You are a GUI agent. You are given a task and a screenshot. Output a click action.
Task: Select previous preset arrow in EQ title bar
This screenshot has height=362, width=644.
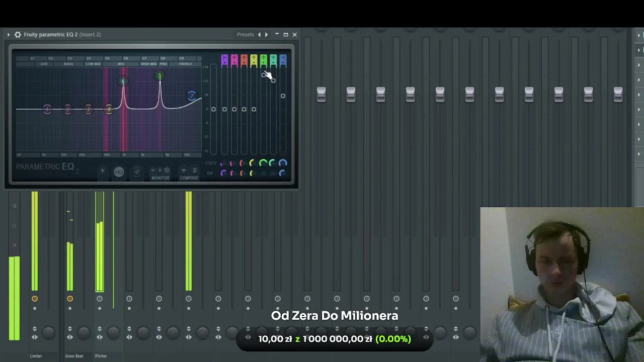point(259,34)
